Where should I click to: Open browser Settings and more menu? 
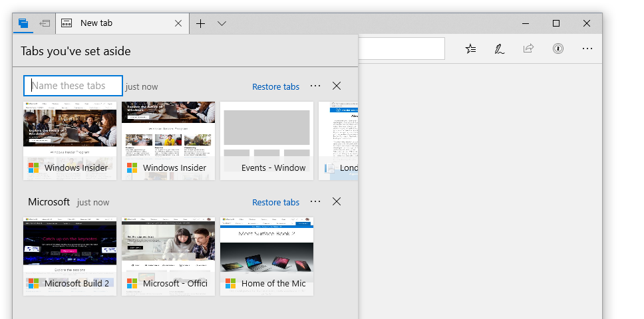(x=587, y=49)
